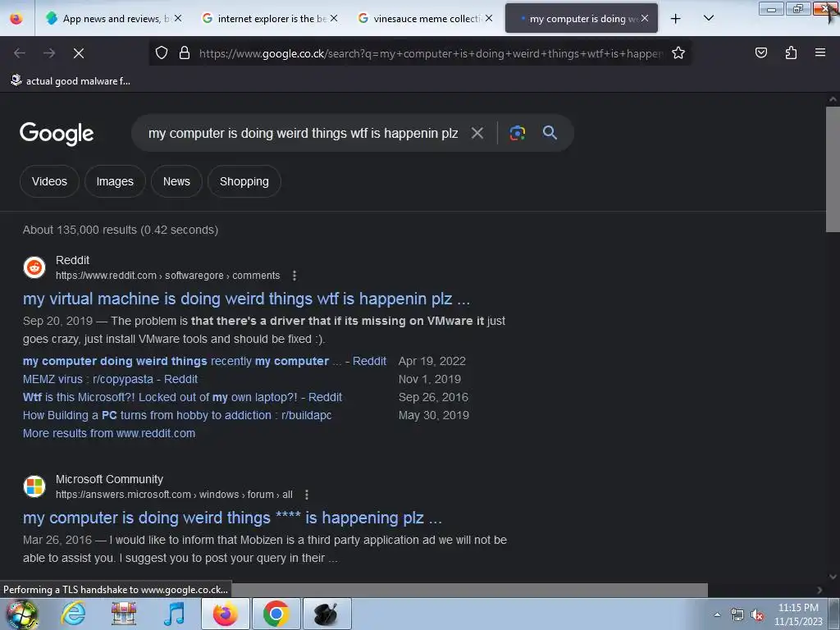Open MEMZ virus r/copypasta link
Viewport: 840px width, 630px height.
pos(110,379)
